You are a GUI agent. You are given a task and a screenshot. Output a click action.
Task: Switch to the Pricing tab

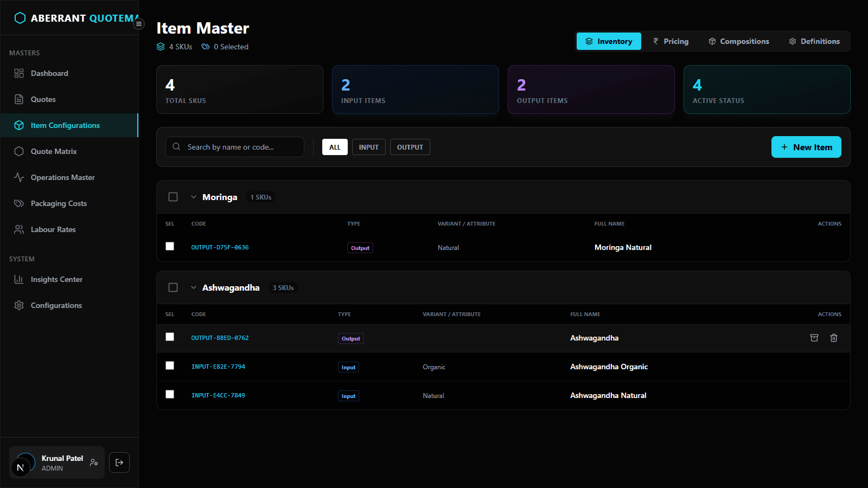tap(671, 41)
